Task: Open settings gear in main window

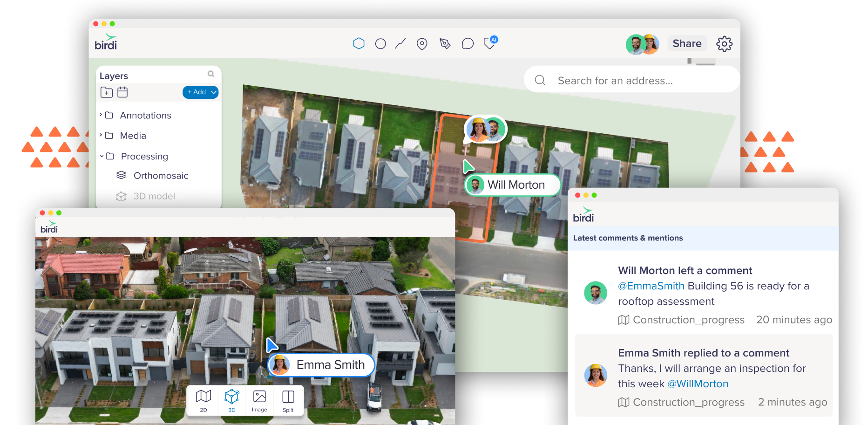Action: pyautogui.click(x=724, y=44)
